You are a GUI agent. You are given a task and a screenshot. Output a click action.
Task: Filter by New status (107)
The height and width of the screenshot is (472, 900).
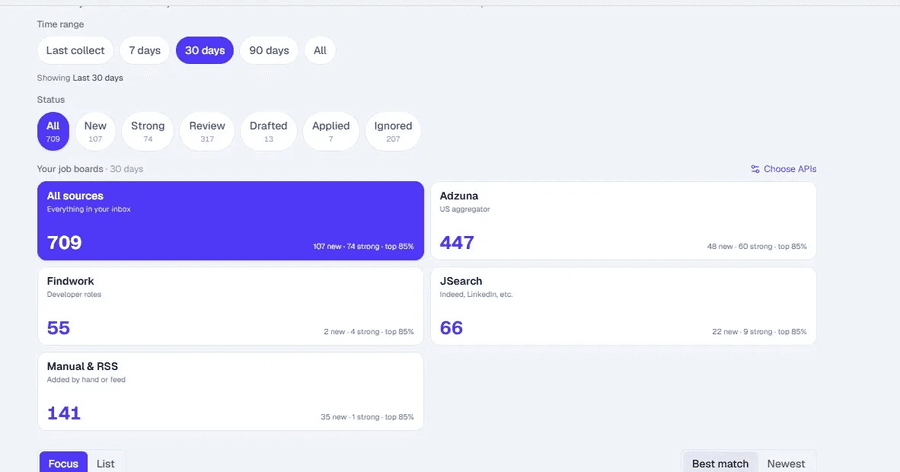(95, 131)
